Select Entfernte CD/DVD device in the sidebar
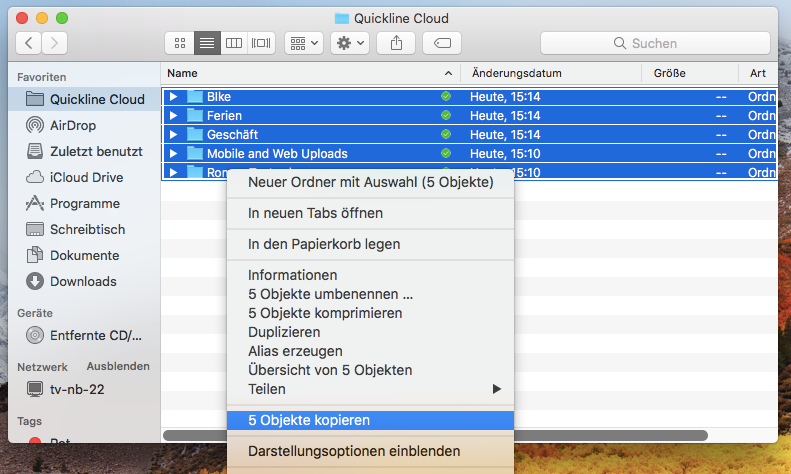Screen dimensions: 791x474 84,335
